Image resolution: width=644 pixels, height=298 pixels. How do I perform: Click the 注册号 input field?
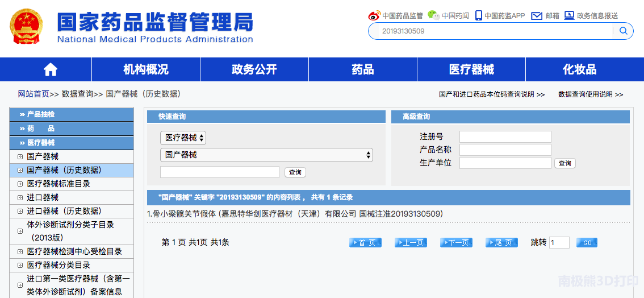tap(505, 136)
